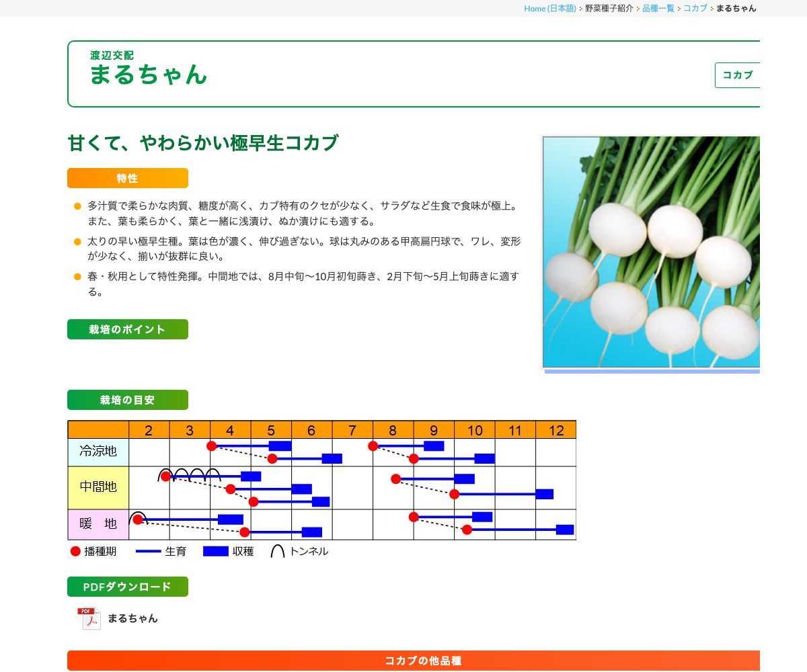
Task: Open the まるちゃん PDF download link
Action: (132, 618)
